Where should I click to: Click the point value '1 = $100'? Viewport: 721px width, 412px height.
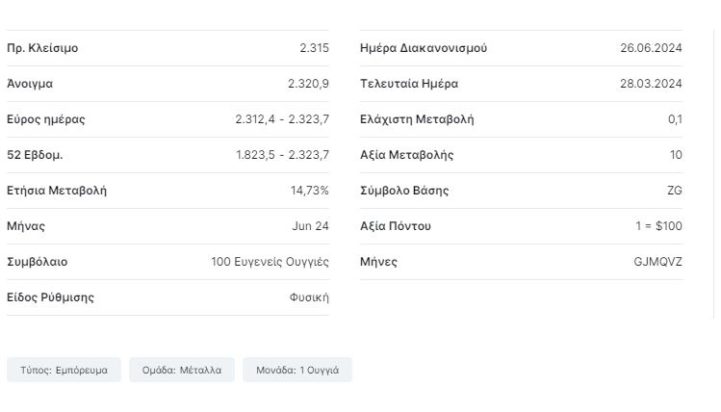tap(660, 226)
